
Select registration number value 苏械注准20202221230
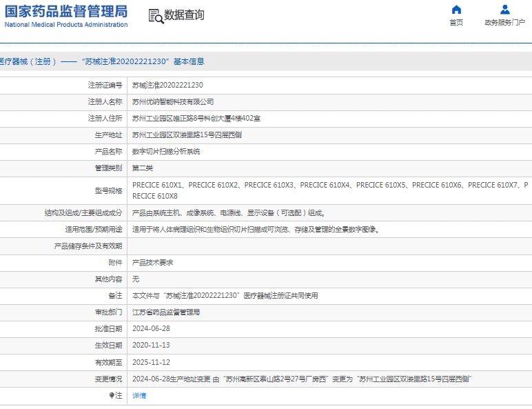[x=167, y=86]
